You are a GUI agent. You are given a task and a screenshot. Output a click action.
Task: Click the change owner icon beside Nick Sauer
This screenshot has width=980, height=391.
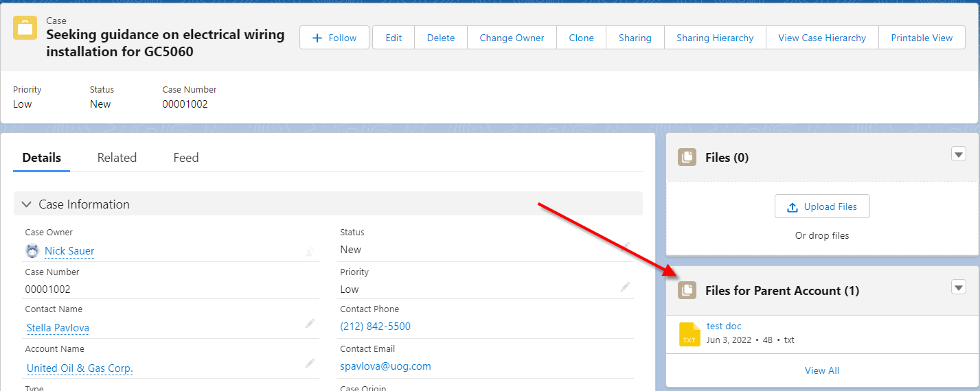click(x=310, y=252)
